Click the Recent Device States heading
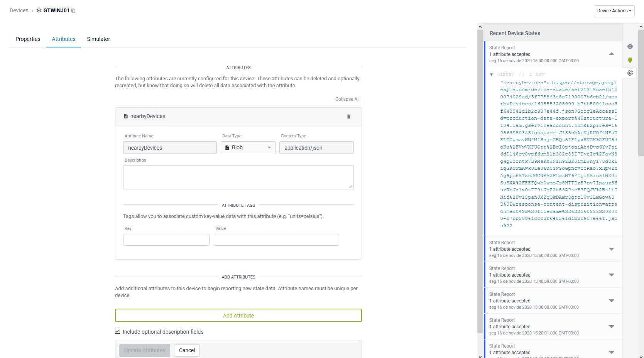The width and height of the screenshot is (644, 358). pos(515,33)
